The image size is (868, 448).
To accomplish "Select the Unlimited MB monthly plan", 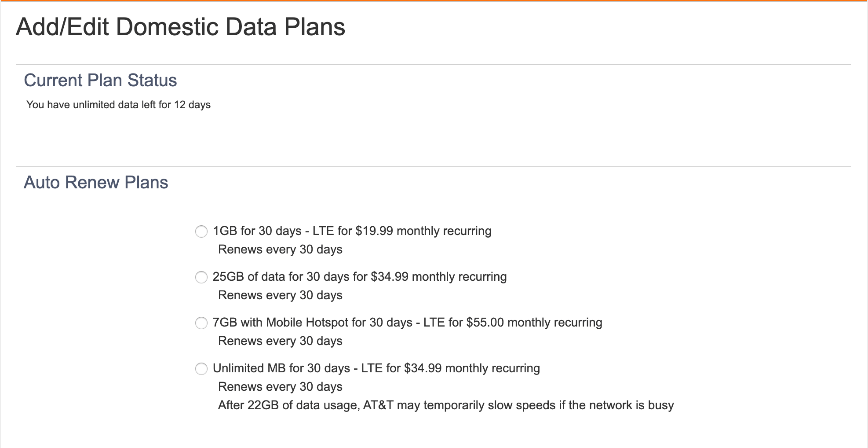I will [x=201, y=369].
